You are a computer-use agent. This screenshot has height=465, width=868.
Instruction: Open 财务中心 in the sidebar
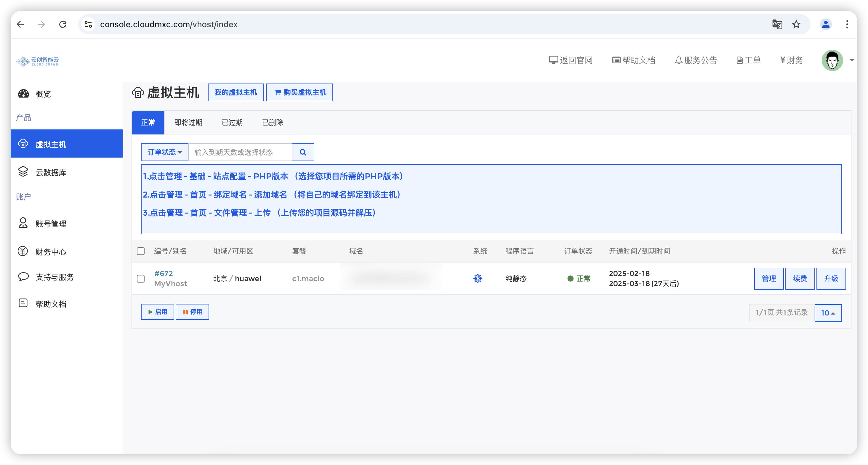67,251
